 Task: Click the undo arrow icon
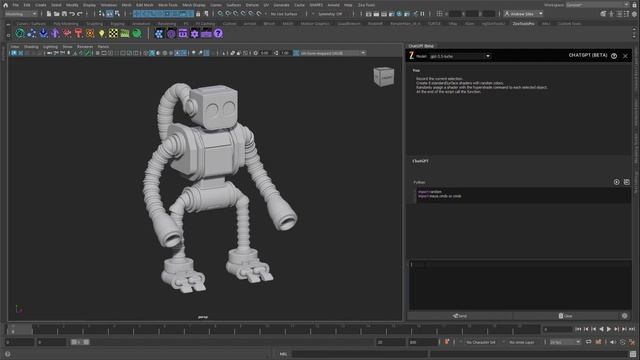pyautogui.click(x=72, y=14)
